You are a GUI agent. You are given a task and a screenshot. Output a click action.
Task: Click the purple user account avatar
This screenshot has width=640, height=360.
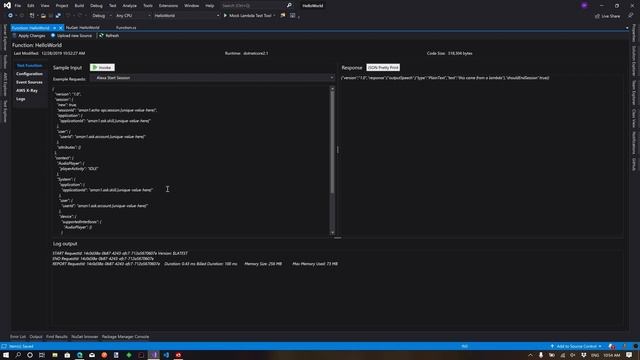click(584, 5)
